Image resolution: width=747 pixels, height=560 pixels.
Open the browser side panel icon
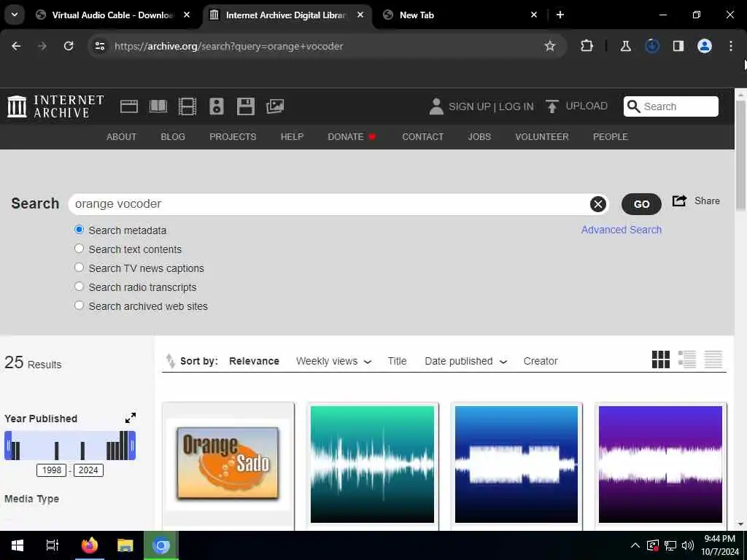(678, 46)
